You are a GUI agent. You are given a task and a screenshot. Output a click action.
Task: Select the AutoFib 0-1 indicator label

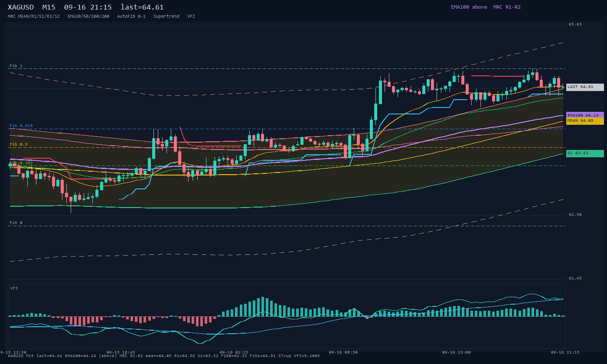pos(131,16)
